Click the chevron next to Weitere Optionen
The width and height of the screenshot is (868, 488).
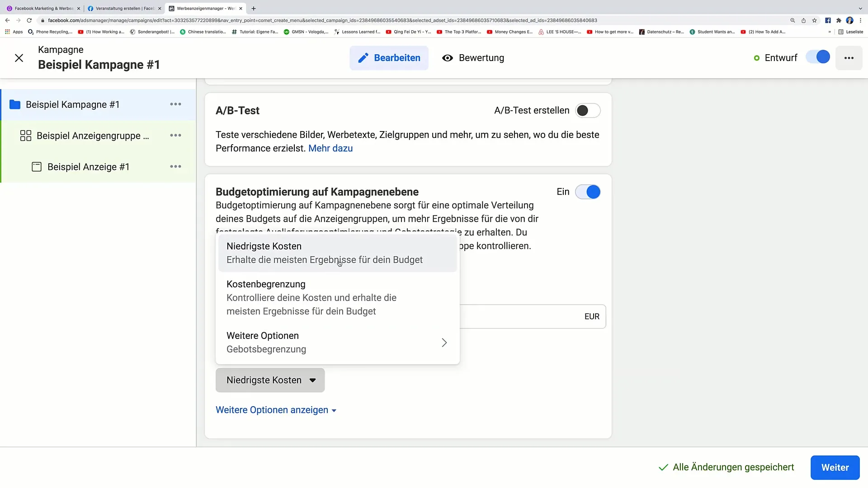[444, 343]
